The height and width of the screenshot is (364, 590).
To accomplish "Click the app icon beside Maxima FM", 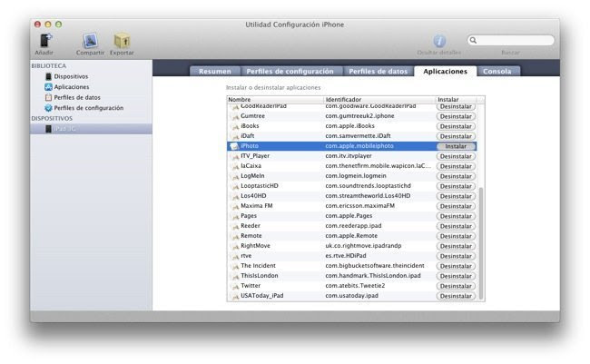I will (235, 206).
